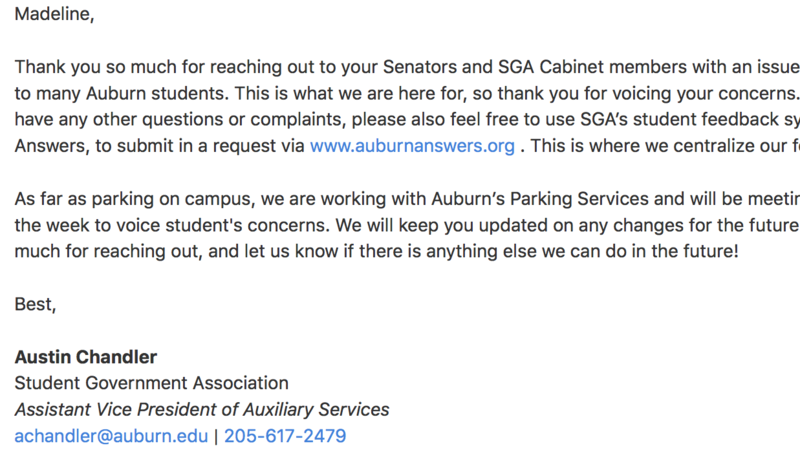The height and width of the screenshot is (450, 800).
Task: Click the 'Student Government Association' signature line
Action: click(152, 383)
